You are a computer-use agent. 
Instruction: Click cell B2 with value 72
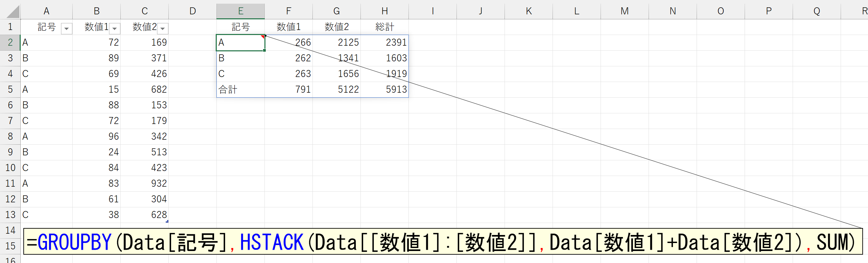coord(97,43)
